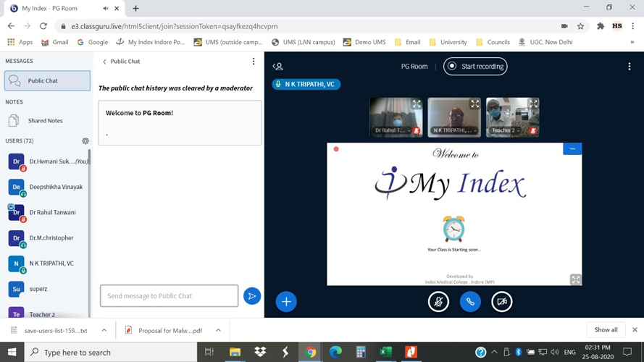The height and width of the screenshot is (362, 644).
Task: Close the downloads bar
Action: point(635,329)
